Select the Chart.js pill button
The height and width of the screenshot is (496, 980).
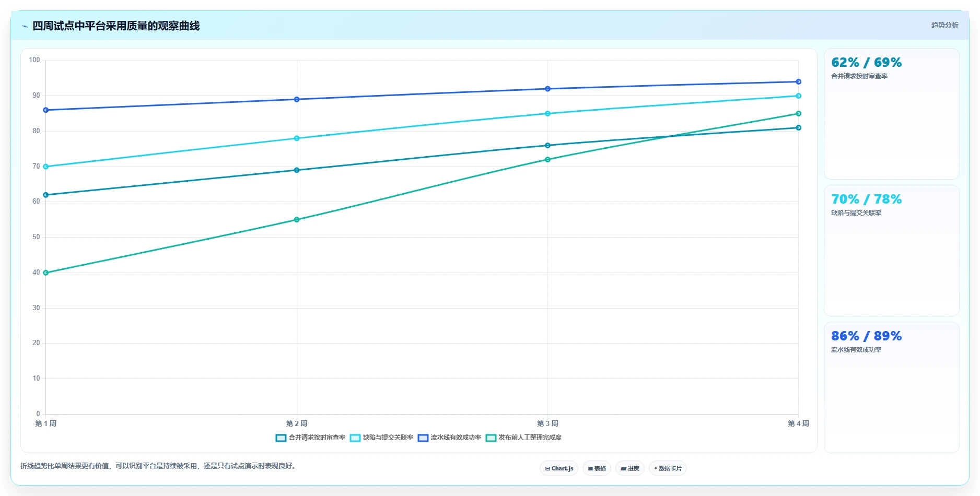coord(559,468)
